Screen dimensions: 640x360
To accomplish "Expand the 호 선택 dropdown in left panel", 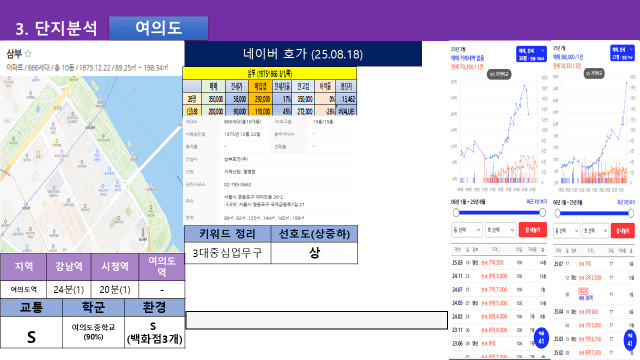I will 500,230.
